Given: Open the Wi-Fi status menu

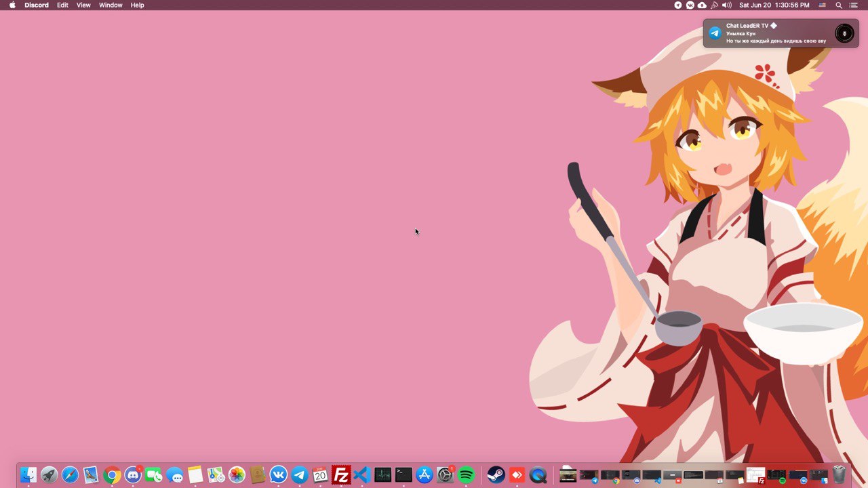Looking at the screenshot, I should 714,5.
